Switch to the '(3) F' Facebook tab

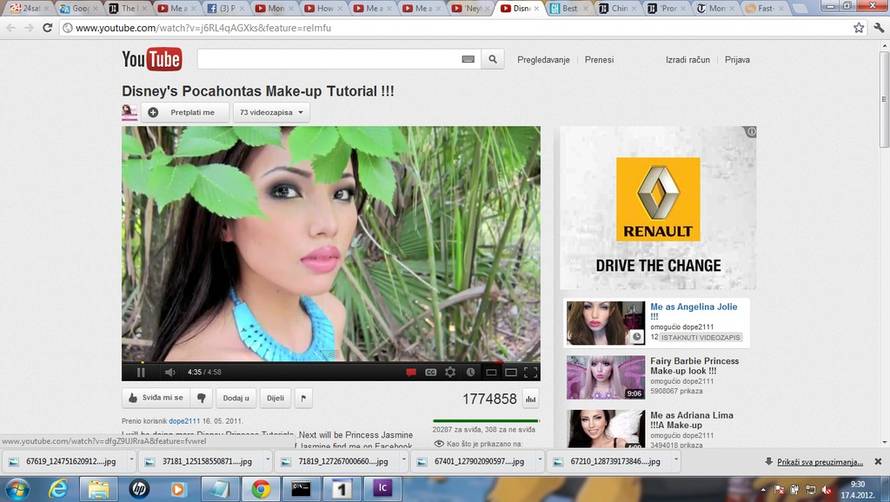226,9
